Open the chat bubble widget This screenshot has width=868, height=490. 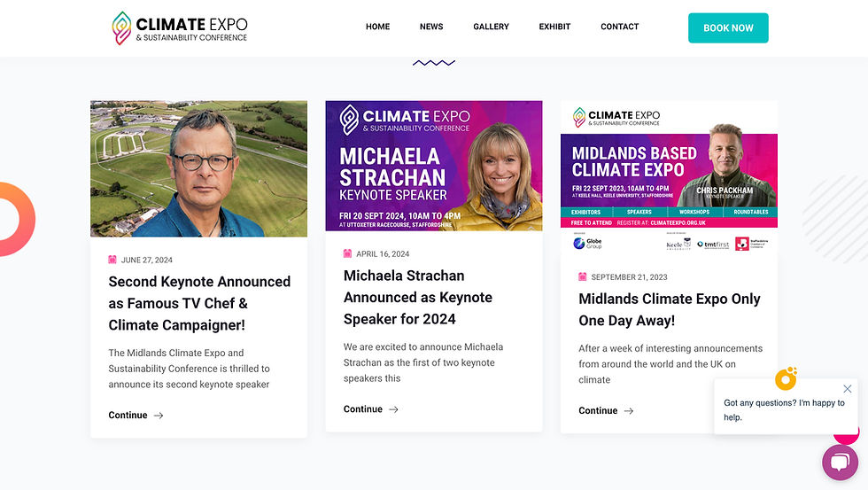pyautogui.click(x=840, y=463)
